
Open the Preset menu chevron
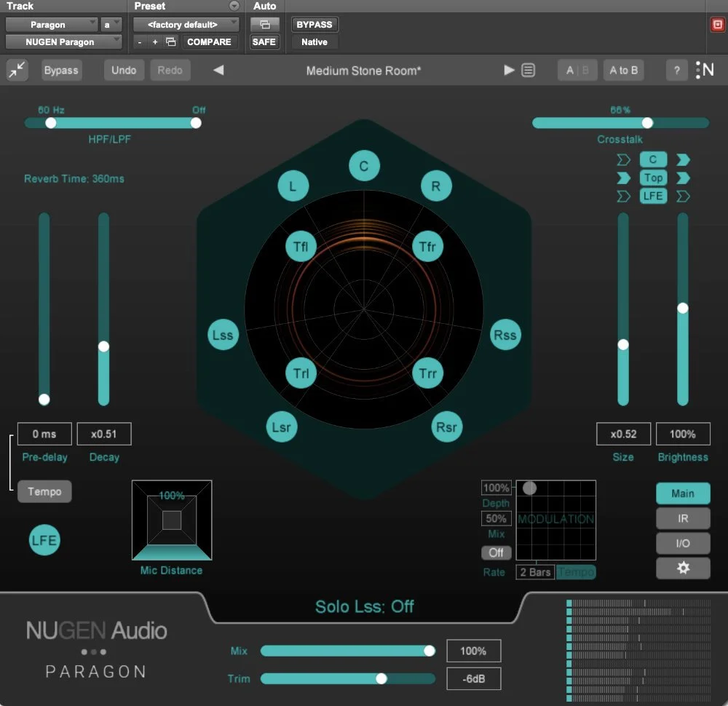[x=232, y=6]
